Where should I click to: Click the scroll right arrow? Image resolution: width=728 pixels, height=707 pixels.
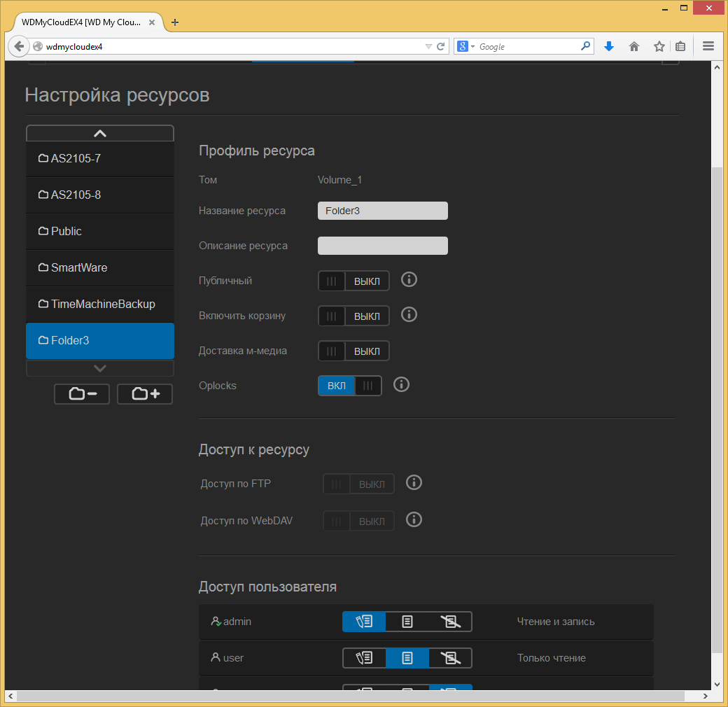click(x=706, y=696)
